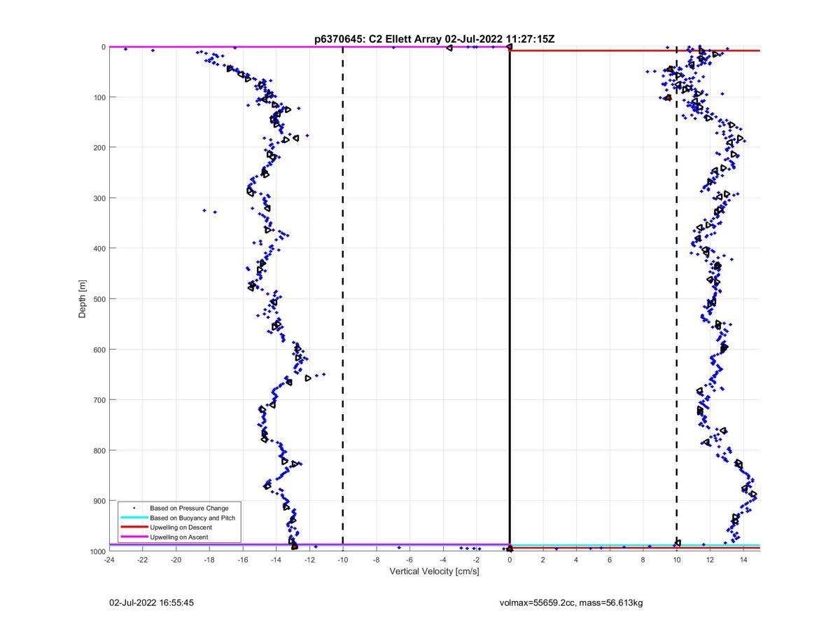Click y-axis depth tick label '200'
Screen dimensions: 840x620
coord(99,148)
